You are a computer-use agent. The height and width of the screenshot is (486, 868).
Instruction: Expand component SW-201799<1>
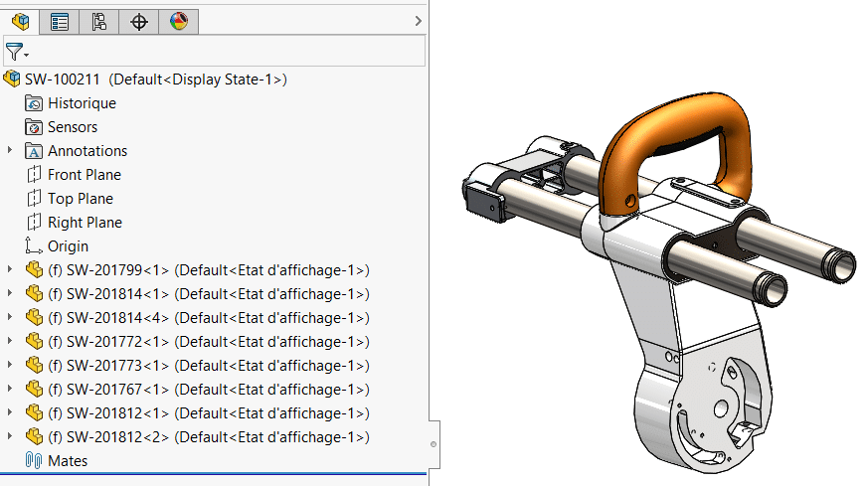(9, 269)
